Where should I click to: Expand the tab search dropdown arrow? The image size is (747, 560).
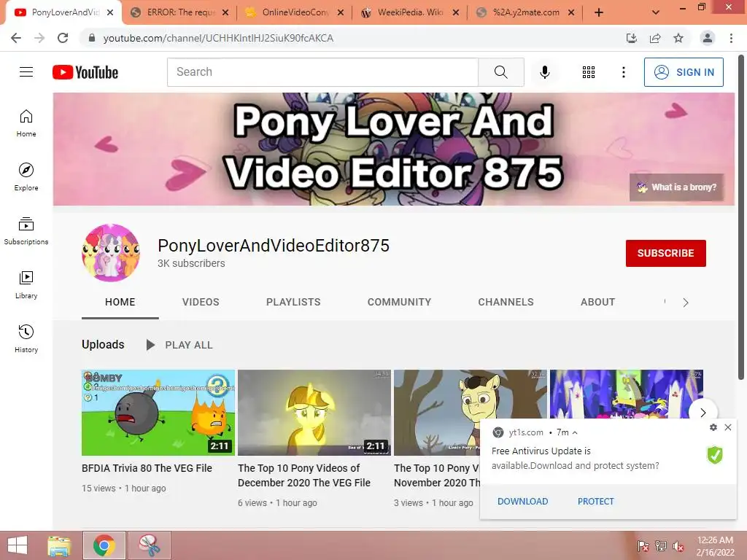pyautogui.click(x=656, y=12)
